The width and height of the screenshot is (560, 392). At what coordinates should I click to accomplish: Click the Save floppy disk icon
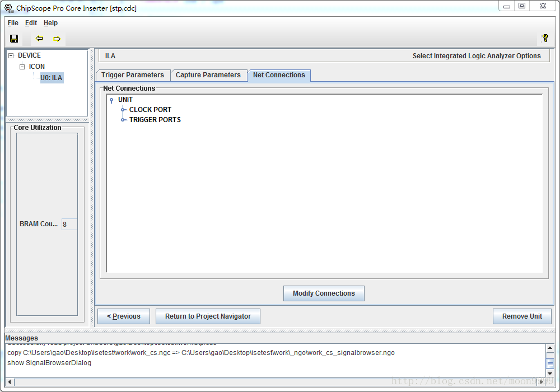(x=14, y=39)
